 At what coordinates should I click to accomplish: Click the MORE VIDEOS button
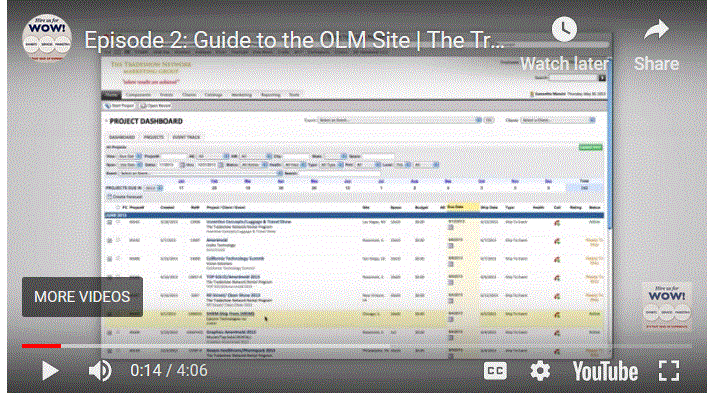(x=82, y=297)
